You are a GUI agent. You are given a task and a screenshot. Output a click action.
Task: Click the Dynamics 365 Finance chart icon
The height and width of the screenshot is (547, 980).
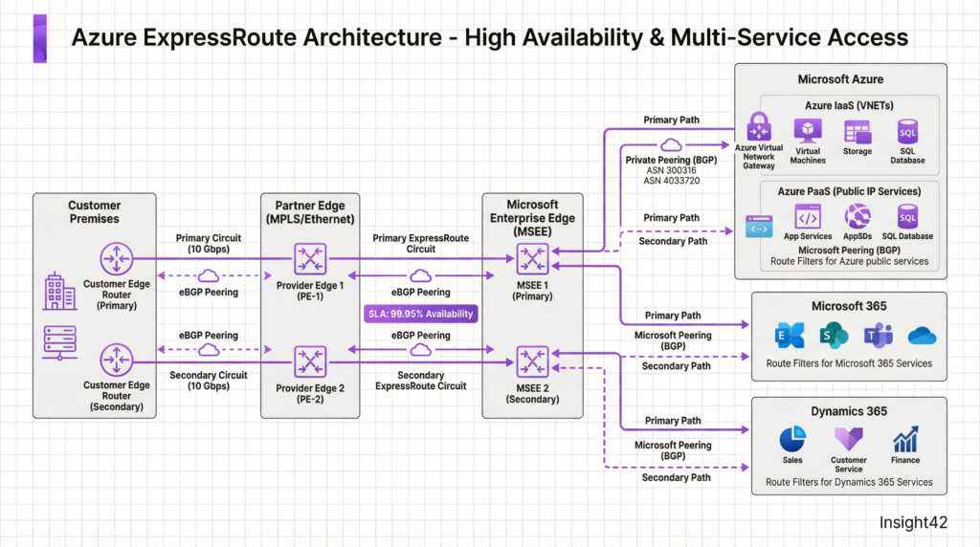pos(905,440)
